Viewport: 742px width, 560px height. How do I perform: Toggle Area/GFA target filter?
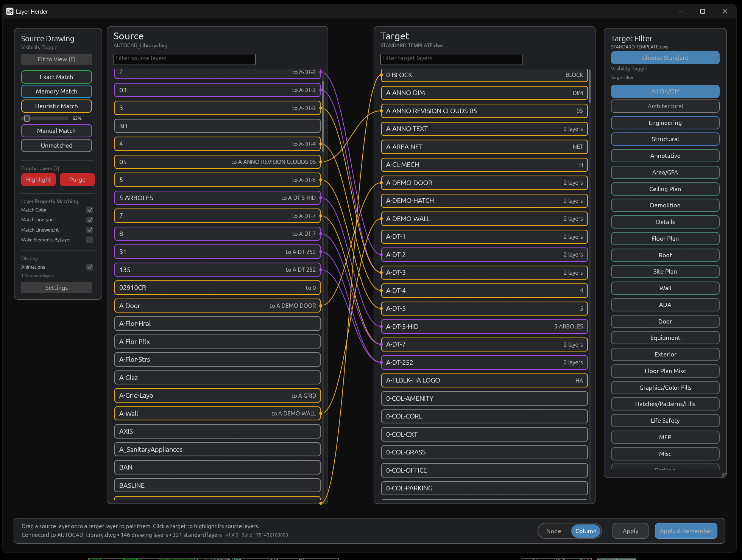tap(665, 172)
